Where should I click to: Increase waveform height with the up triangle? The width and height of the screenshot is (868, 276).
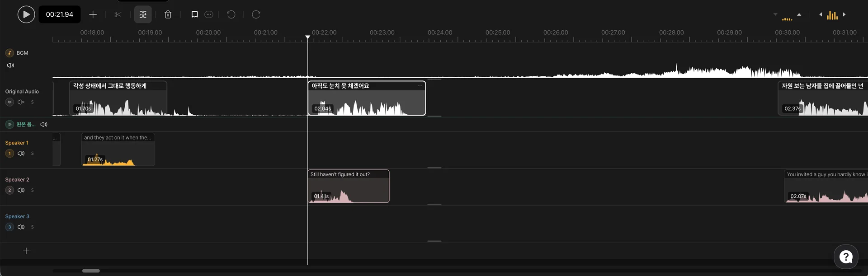[799, 14]
